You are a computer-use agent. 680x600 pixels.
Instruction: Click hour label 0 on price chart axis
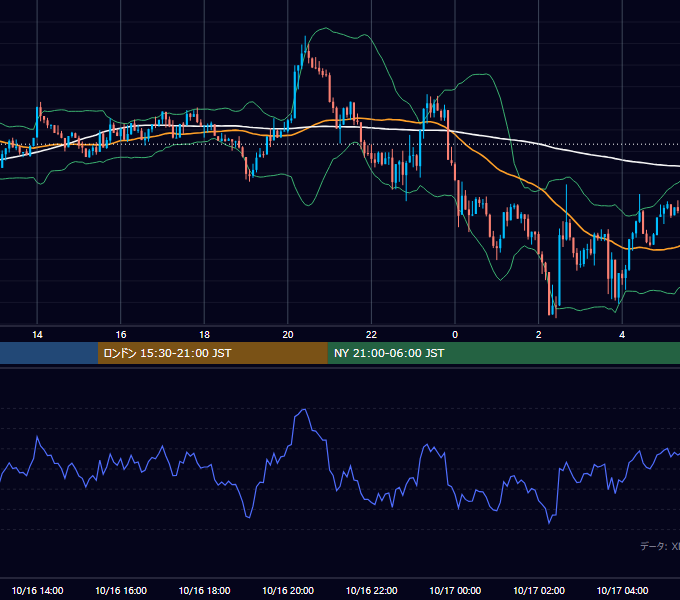click(455, 335)
